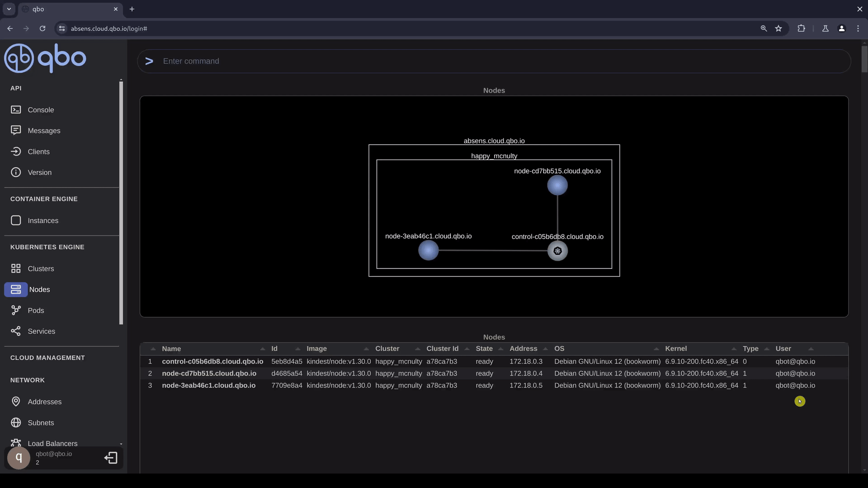The width and height of the screenshot is (868, 488).
Task: Select the Clients sidebar icon
Action: tap(16, 152)
